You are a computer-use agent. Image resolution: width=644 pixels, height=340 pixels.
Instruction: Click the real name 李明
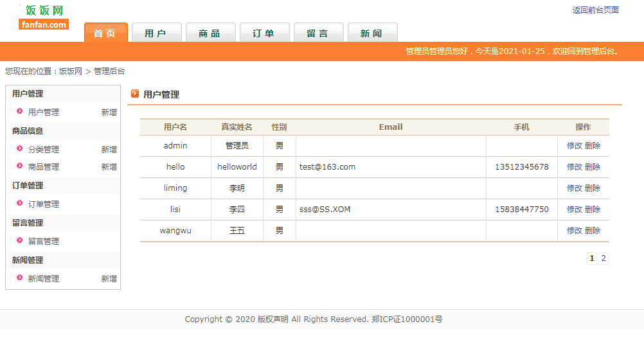pos(237,188)
